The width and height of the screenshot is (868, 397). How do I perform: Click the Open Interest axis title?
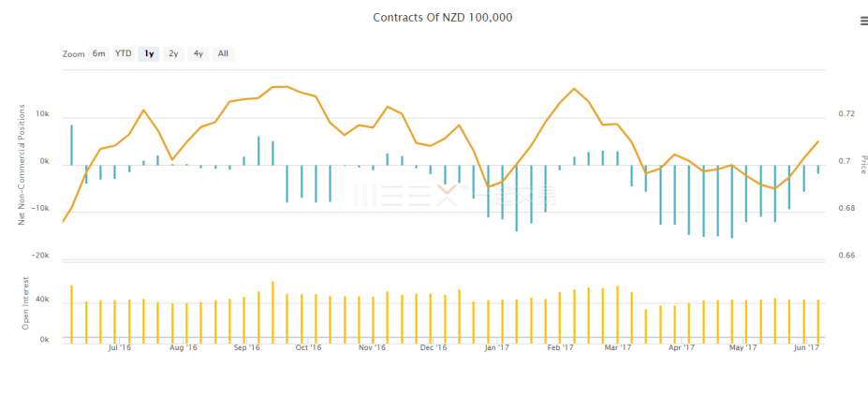pyautogui.click(x=26, y=302)
